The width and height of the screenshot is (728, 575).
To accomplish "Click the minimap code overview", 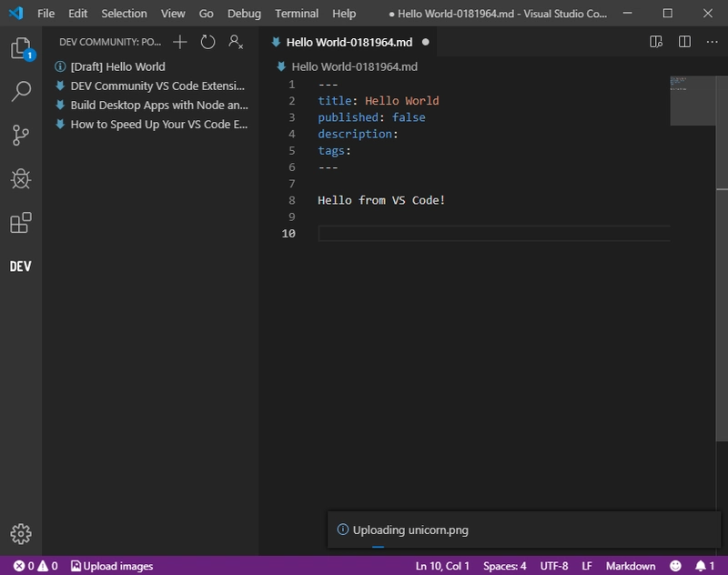I will (693, 101).
